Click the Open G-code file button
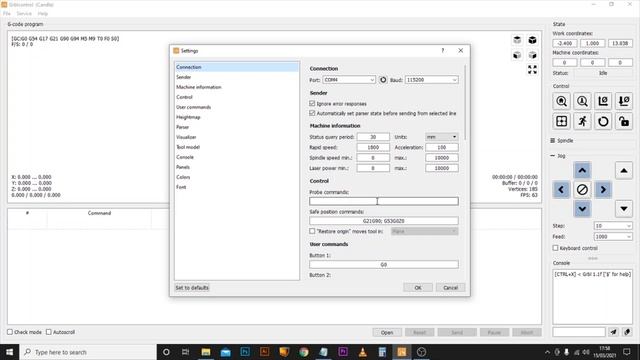This screenshot has width=640, height=360. pyautogui.click(x=387, y=332)
